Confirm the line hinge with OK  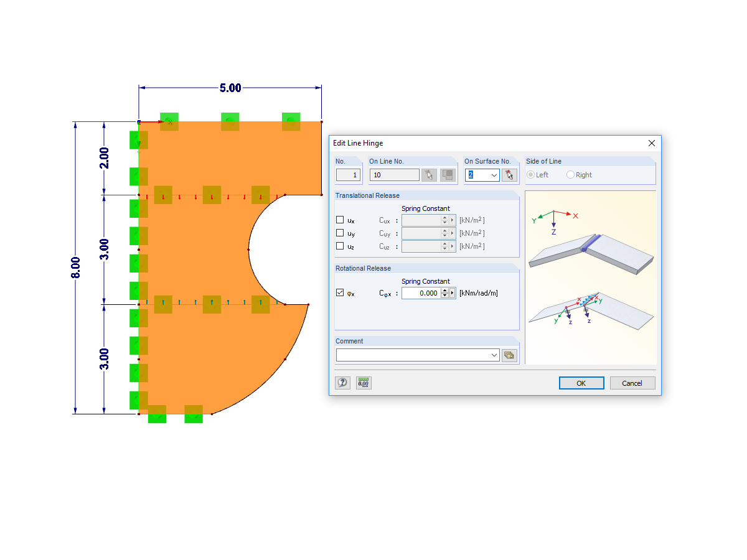[581, 383]
